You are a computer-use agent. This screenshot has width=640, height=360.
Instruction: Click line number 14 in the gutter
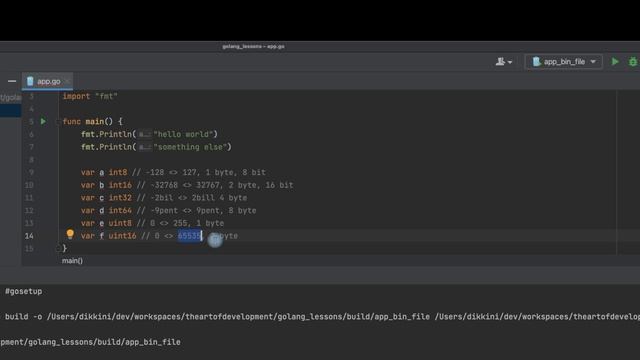pos(29,236)
